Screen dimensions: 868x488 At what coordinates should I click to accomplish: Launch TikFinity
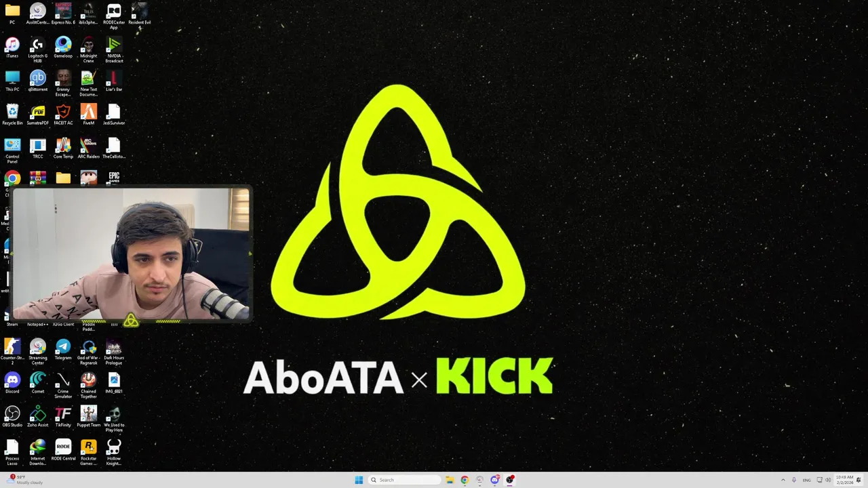63,417
